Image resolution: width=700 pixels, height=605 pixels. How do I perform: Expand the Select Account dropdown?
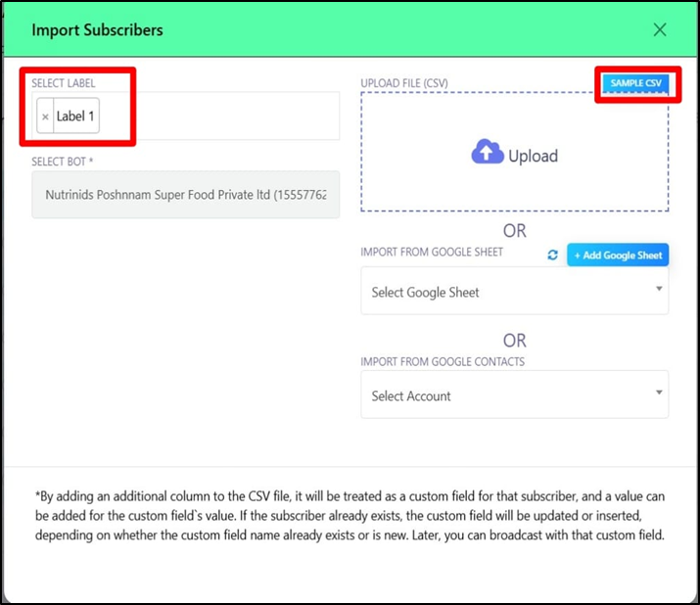click(514, 396)
